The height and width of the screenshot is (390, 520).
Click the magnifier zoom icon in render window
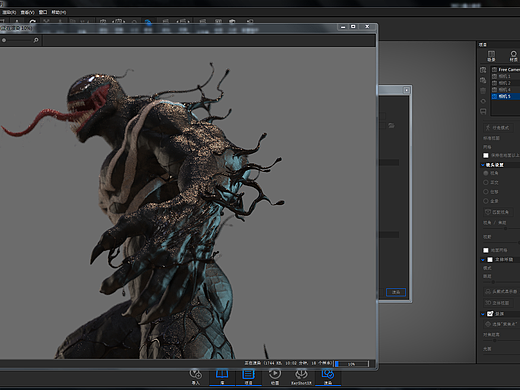click(x=36, y=40)
